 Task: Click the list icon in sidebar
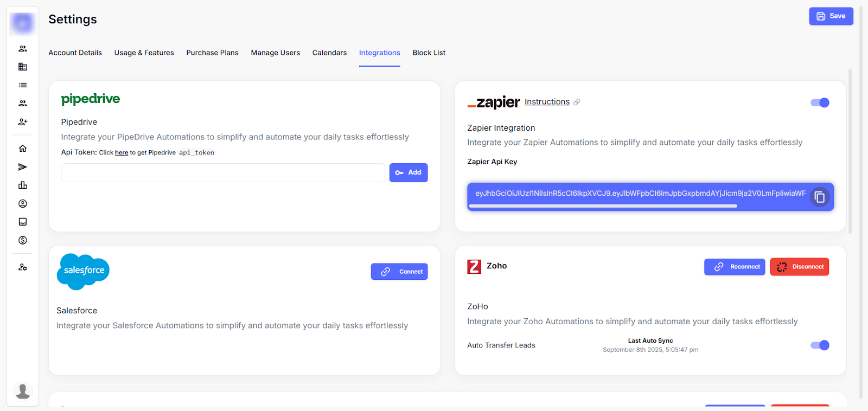23,85
